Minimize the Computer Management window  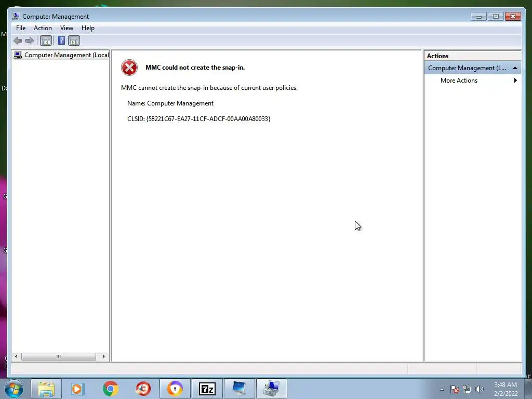pyautogui.click(x=478, y=16)
